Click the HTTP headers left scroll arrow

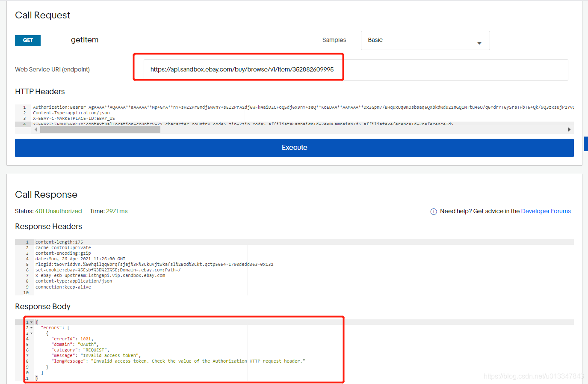point(36,129)
